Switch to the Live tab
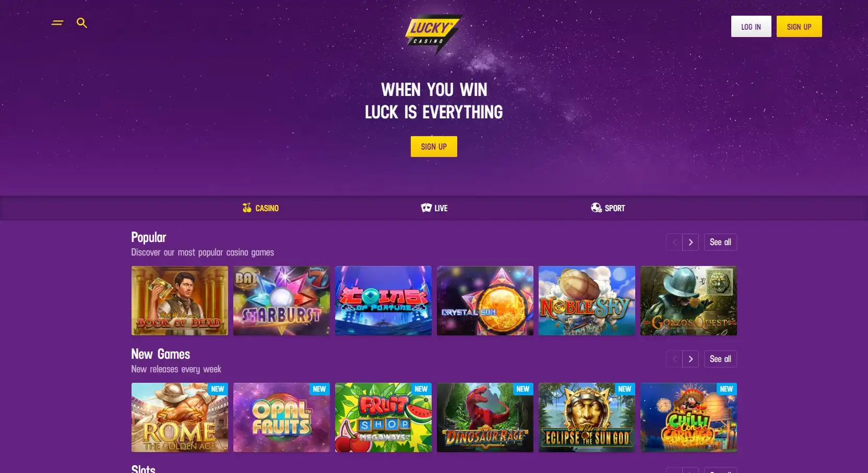 coord(434,208)
